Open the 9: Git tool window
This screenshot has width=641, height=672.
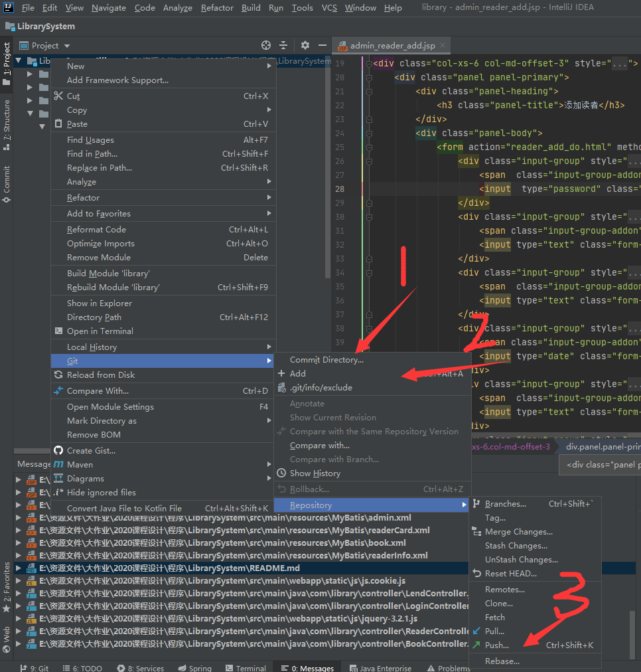tap(35, 668)
